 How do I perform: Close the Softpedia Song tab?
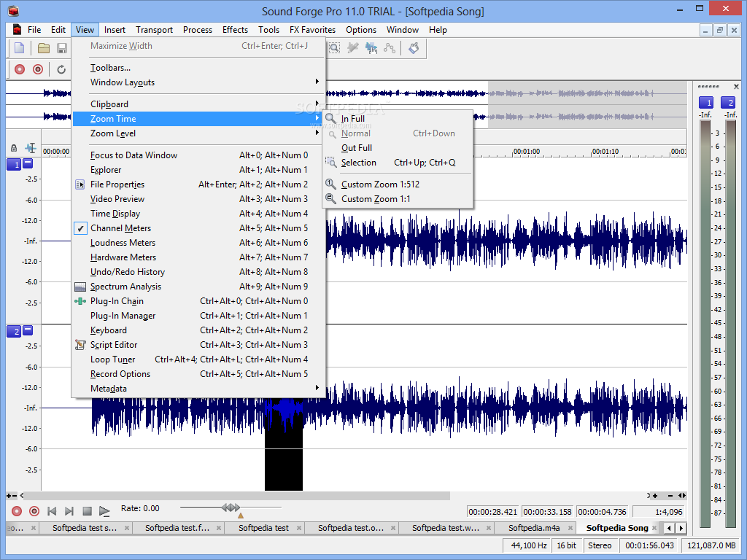tap(654, 528)
